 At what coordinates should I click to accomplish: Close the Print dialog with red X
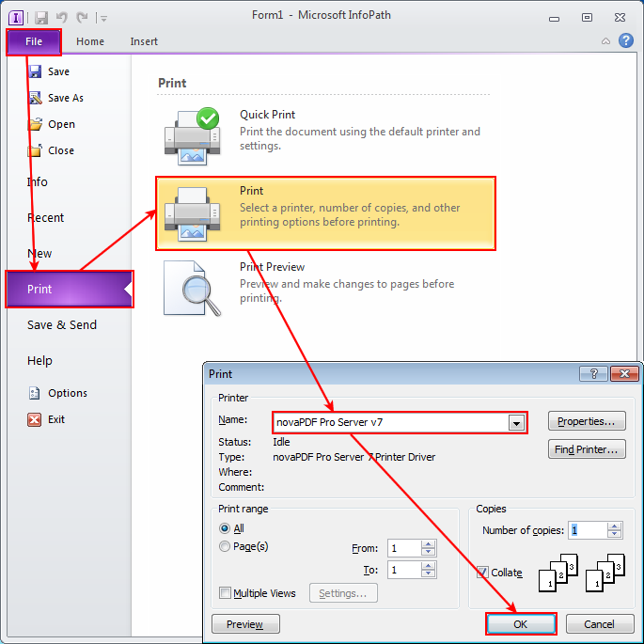624,374
